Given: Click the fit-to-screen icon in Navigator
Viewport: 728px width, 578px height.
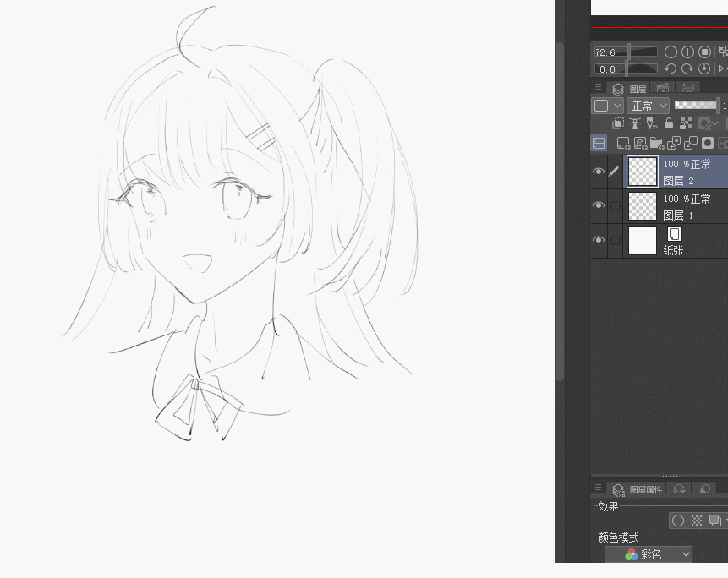Looking at the screenshot, I should point(723,52).
